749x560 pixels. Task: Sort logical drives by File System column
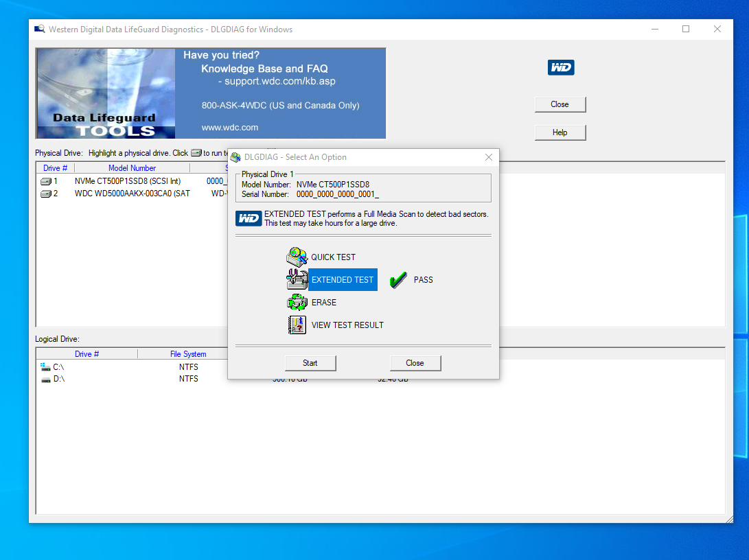[x=188, y=353]
